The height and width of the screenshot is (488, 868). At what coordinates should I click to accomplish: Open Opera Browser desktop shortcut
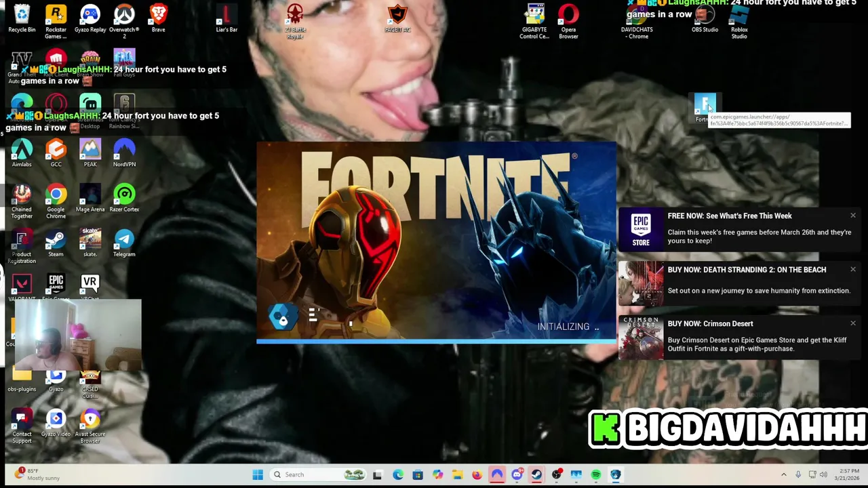[568, 22]
